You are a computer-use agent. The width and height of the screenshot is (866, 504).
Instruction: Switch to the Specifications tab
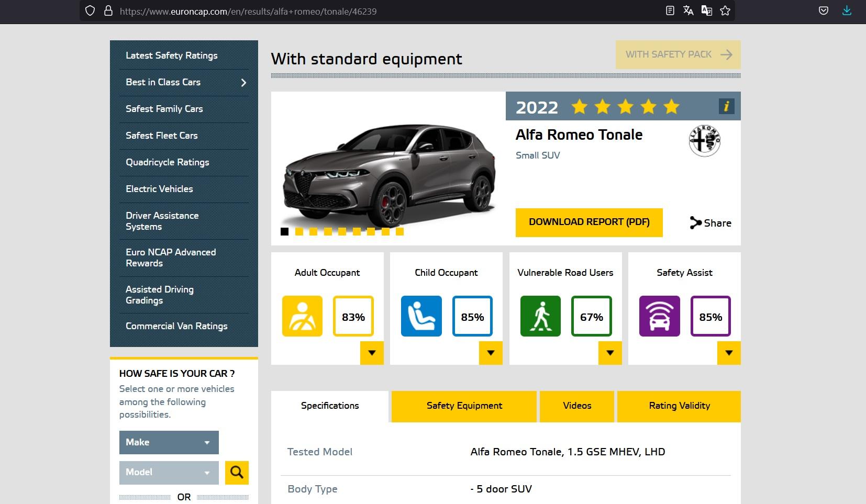[330, 406]
